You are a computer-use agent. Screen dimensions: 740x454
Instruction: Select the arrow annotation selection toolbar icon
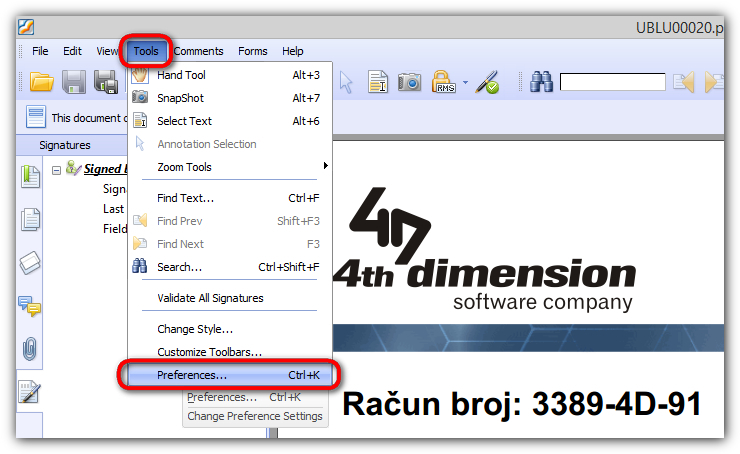click(x=346, y=82)
